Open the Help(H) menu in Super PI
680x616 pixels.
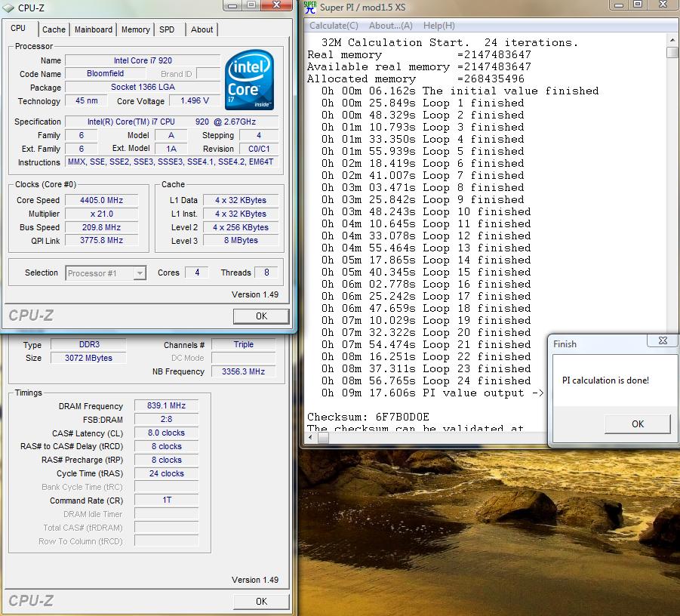(439, 26)
